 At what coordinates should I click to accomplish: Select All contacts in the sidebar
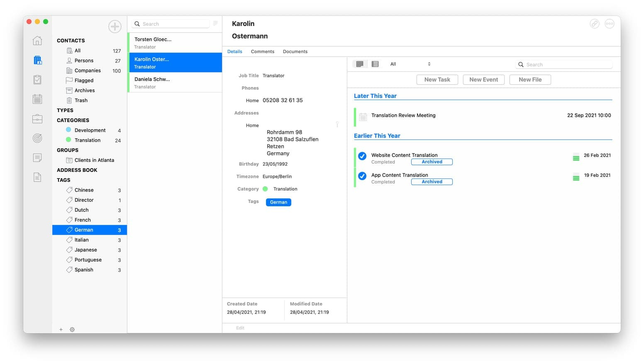(x=90, y=51)
